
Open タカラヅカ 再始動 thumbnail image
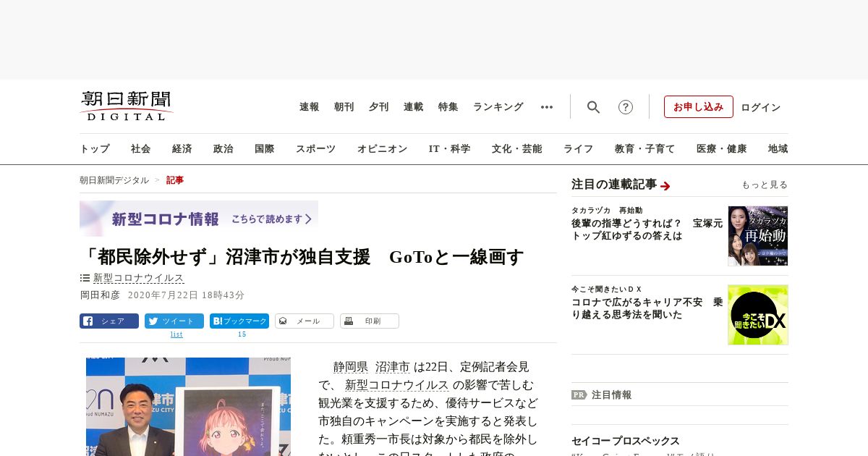point(758,236)
